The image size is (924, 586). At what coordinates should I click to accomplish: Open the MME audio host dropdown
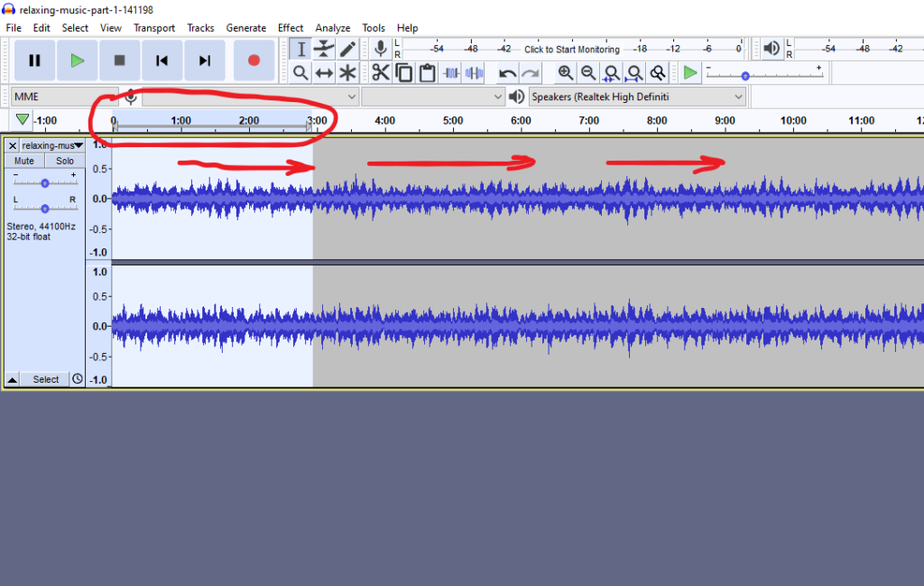click(x=65, y=97)
